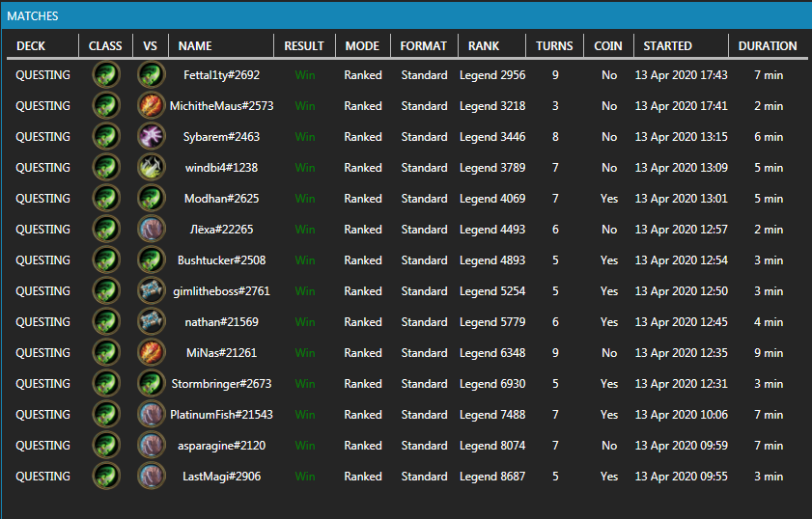The image size is (812, 519).
Task: Sort matches by RESULT column header
Action: (x=304, y=46)
